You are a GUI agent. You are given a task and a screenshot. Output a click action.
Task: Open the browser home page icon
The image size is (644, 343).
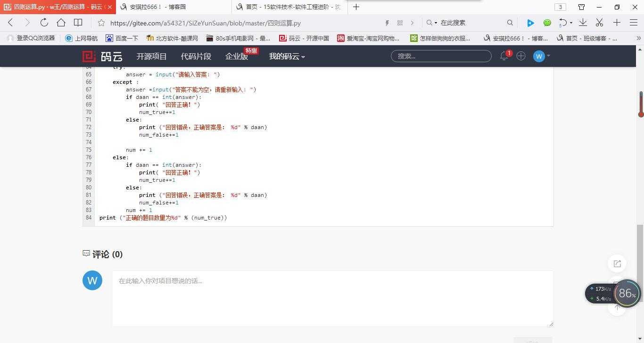61,23
